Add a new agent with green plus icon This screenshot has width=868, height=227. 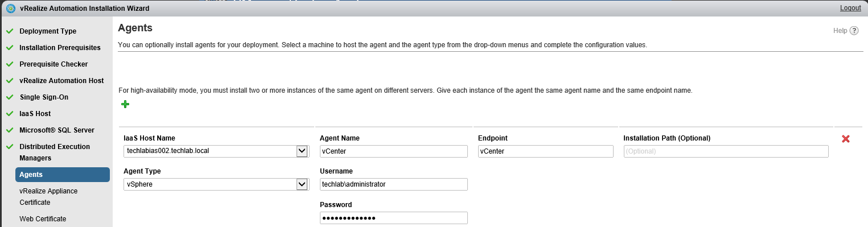[125, 104]
